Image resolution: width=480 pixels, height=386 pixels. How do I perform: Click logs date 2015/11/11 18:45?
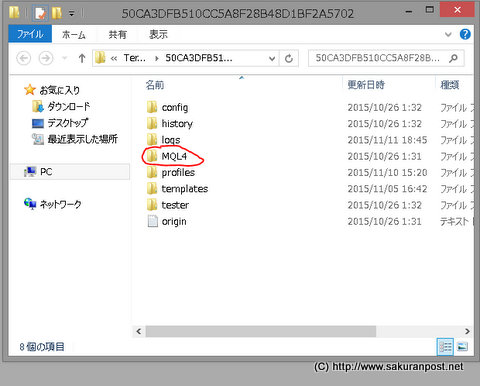click(387, 140)
